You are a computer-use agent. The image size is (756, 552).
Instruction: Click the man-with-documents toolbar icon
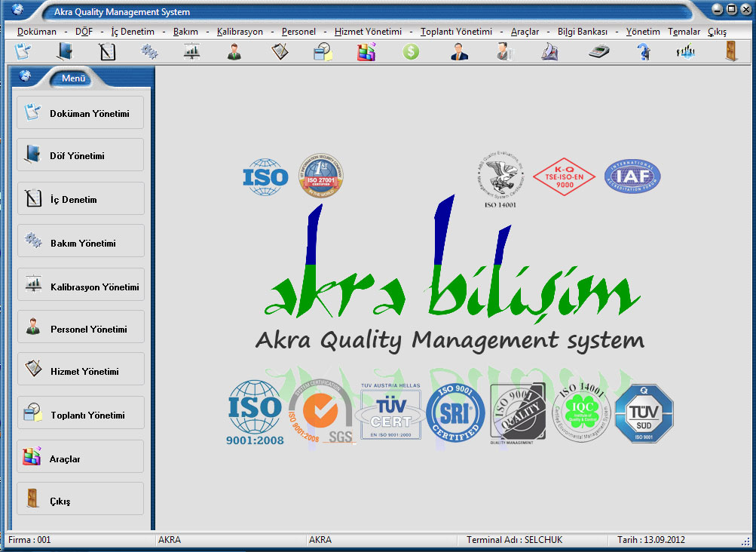[x=505, y=51]
